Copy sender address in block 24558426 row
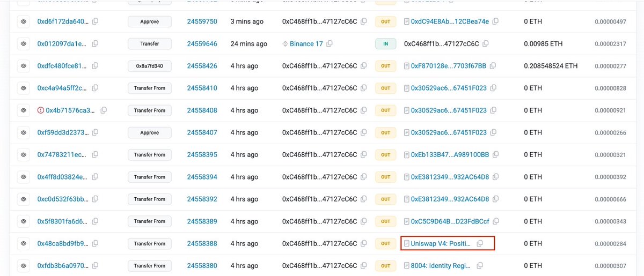Screen dimensions: 644x276 click(x=363, y=66)
